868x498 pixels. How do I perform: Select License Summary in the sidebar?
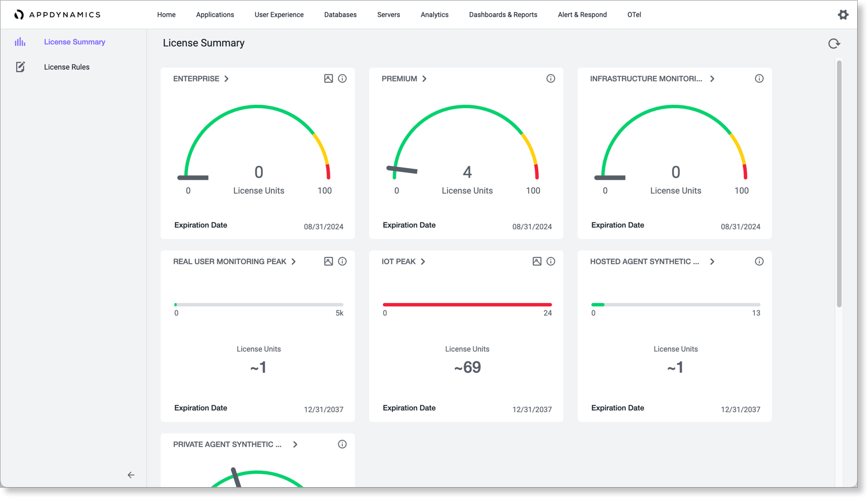(x=74, y=42)
